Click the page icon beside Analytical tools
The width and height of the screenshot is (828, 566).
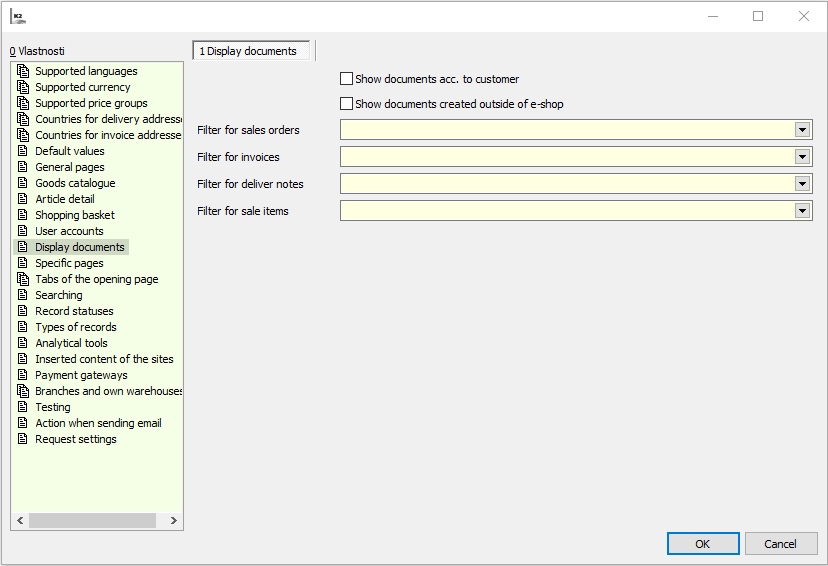pos(23,343)
